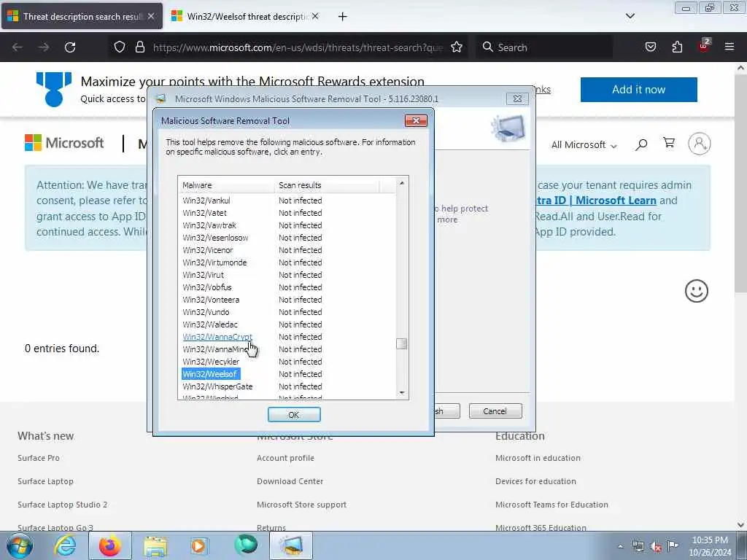This screenshot has width=747, height=560.
Task: Close the Win32/Weelsof threat description tab
Action: coord(315,16)
